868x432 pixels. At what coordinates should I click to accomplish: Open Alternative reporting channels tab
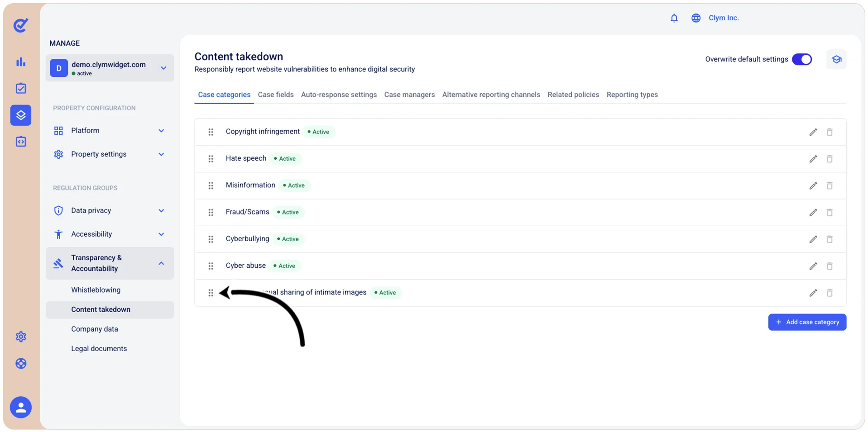(491, 95)
